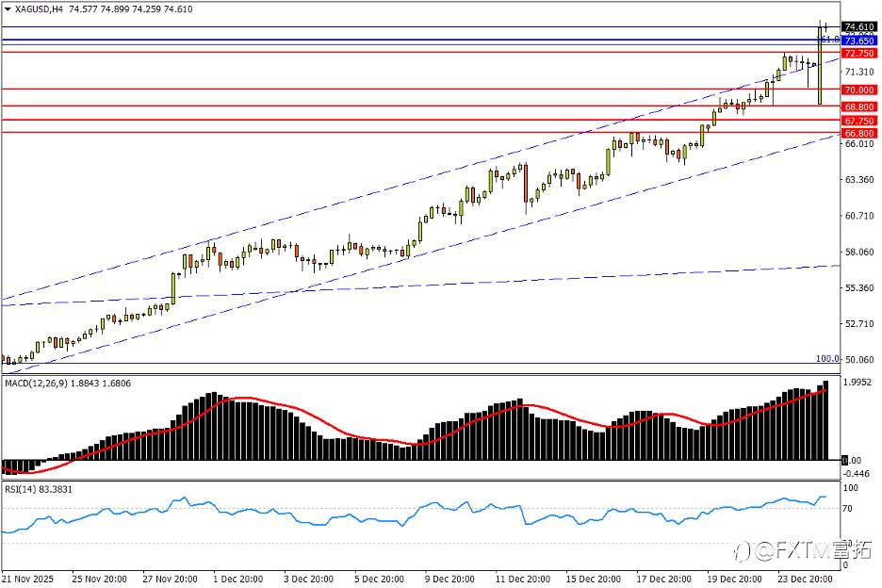Screen dimensions: 882x588
Task: Click the 3 Dec 20:00 date label
Action: pos(308,579)
